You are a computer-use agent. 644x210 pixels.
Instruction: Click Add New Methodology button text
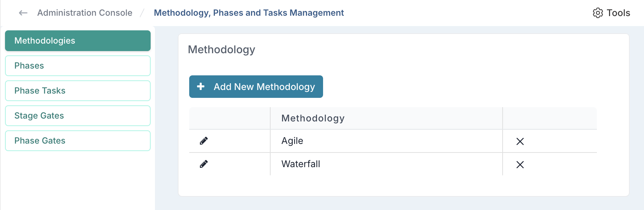click(264, 87)
